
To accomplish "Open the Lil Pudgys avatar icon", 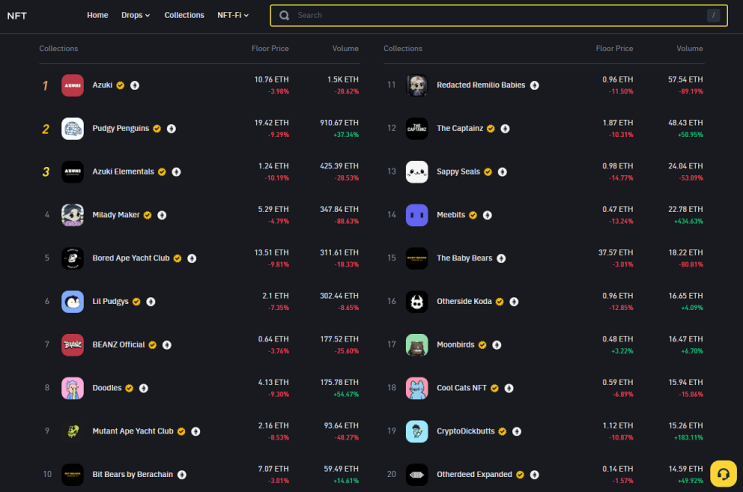I will (72, 301).
